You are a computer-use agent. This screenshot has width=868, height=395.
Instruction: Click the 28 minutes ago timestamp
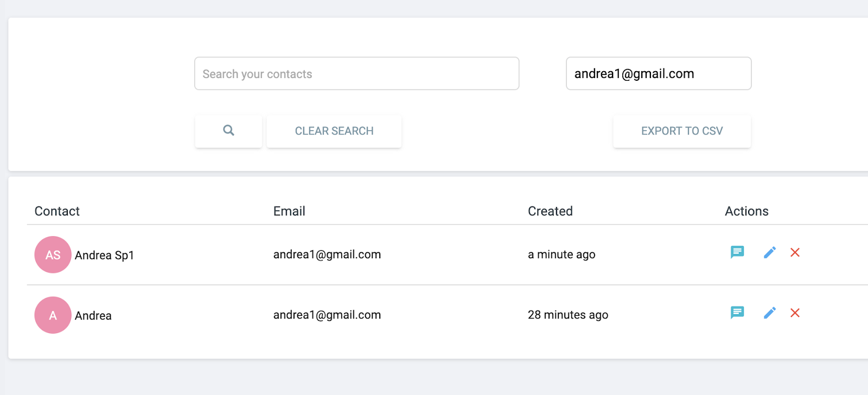(x=568, y=315)
